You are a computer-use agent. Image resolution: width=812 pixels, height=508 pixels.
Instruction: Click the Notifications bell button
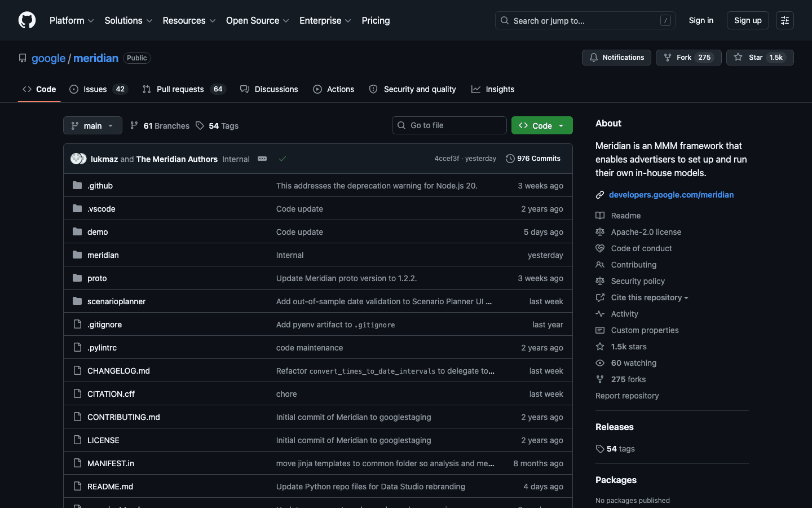tap(616, 58)
